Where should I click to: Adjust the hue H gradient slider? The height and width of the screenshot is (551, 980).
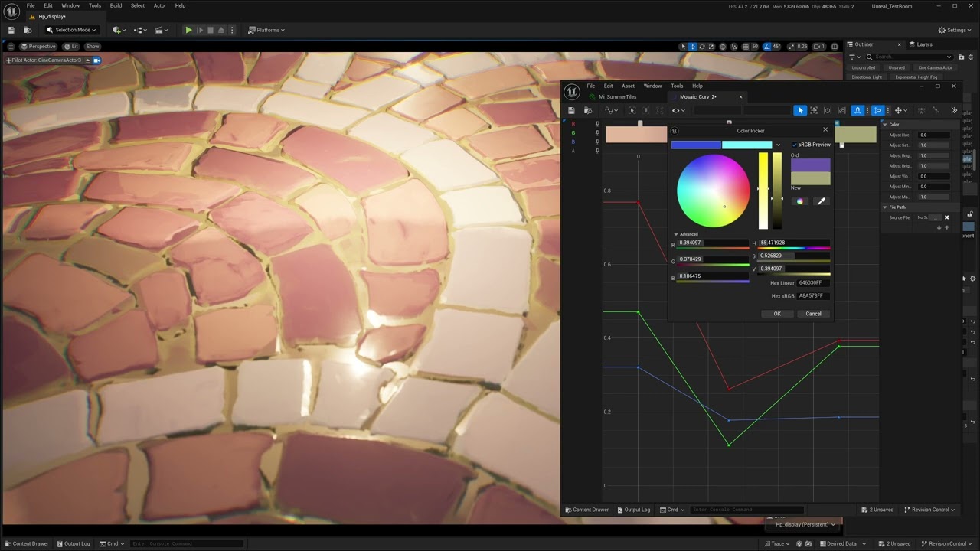(793, 249)
